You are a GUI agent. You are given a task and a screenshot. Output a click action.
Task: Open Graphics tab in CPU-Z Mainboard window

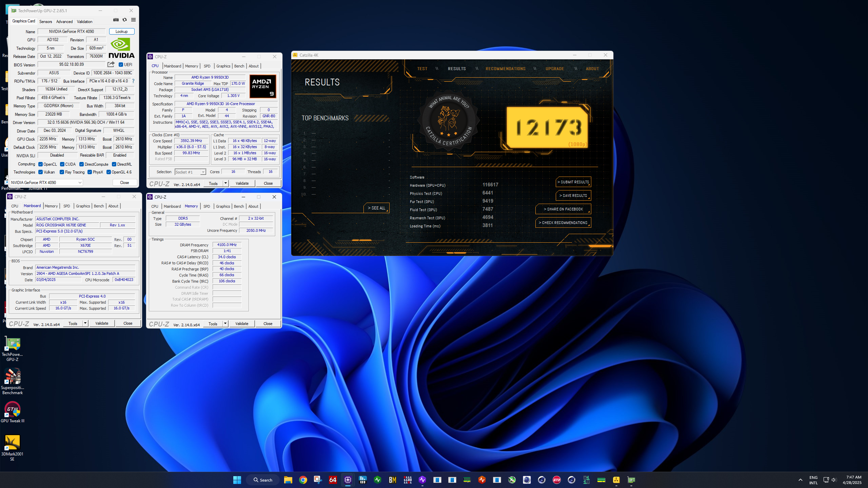83,206
